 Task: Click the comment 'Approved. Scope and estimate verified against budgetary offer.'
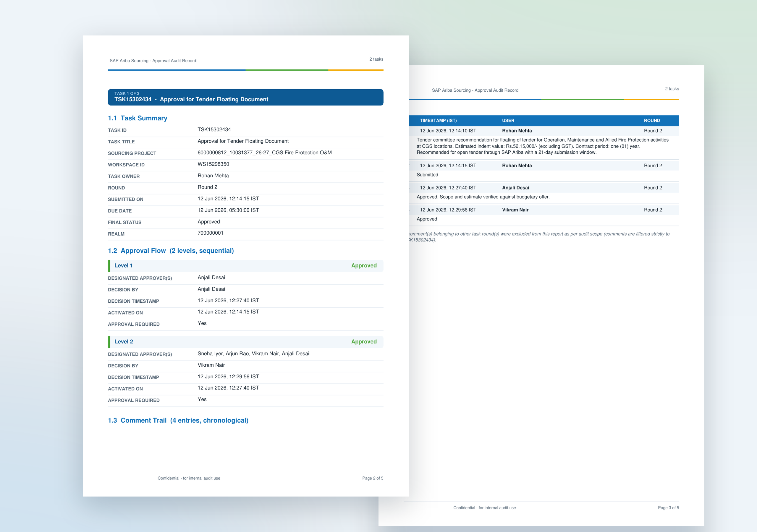(483, 197)
